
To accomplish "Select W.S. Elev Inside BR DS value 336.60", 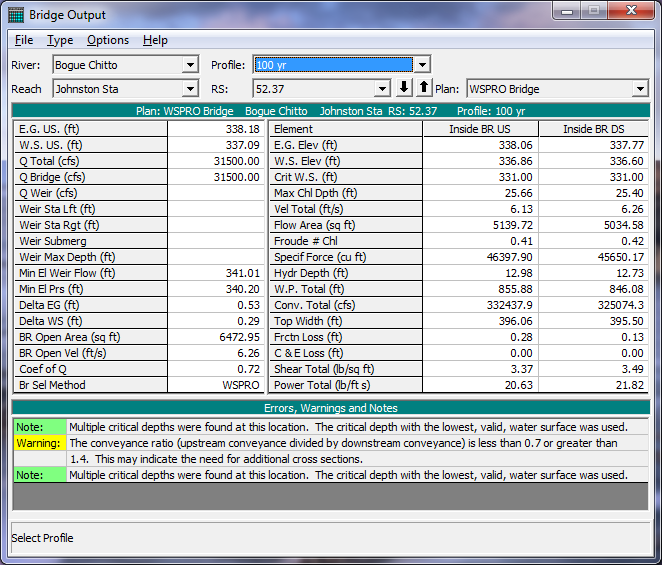I will point(594,161).
